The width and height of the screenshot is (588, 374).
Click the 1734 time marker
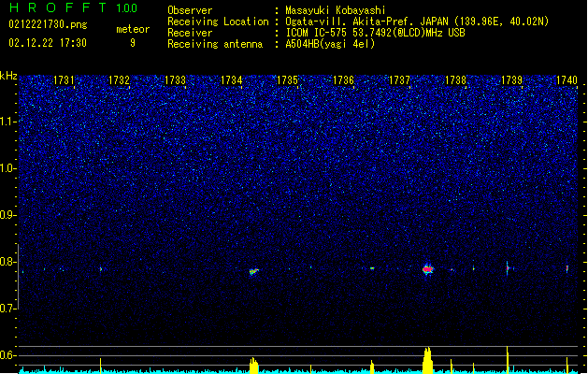pyautogui.click(x=232, y=80)
